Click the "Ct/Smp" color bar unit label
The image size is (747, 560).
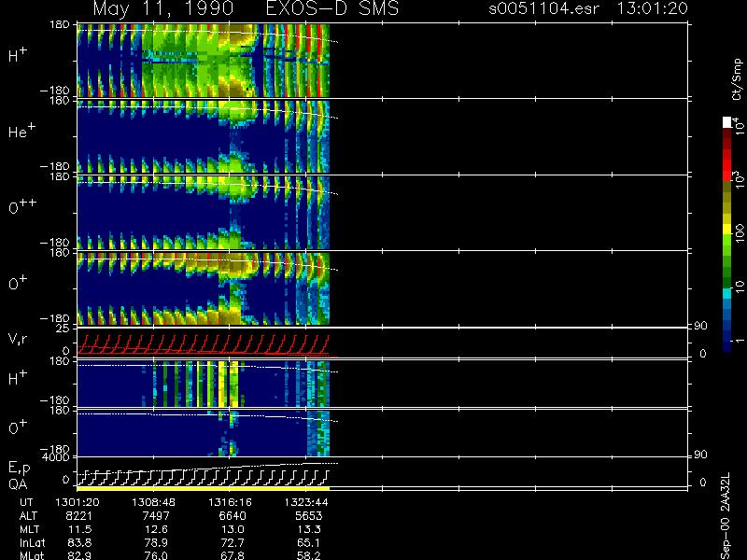pyautogui.click(x=737, y=79)
